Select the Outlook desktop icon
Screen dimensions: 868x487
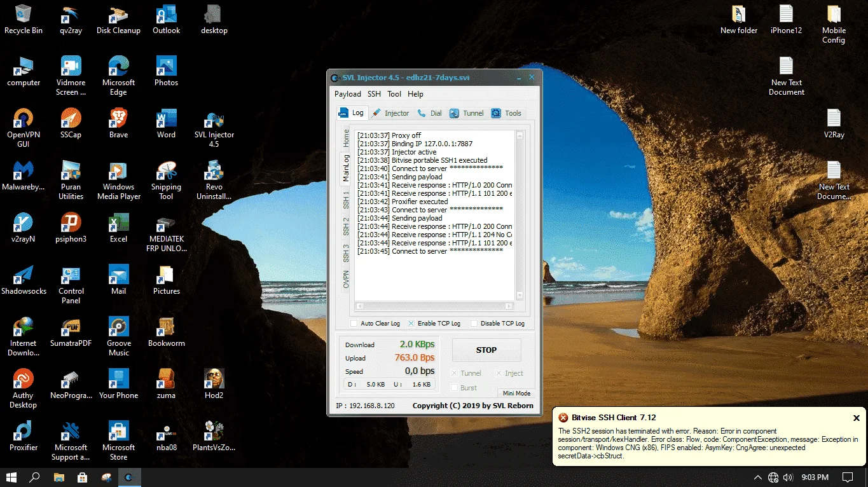pos(166,20)
